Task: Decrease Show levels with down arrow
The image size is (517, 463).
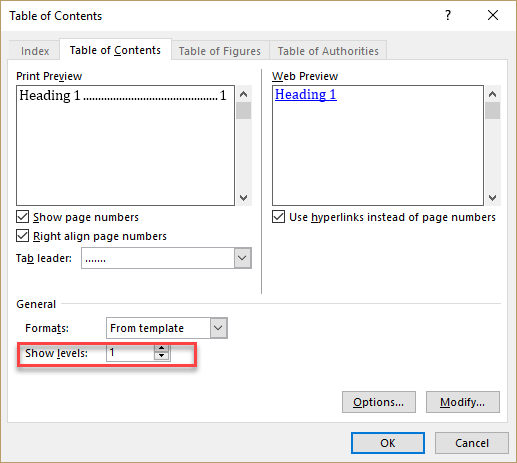Action: (x=162, y=356)
